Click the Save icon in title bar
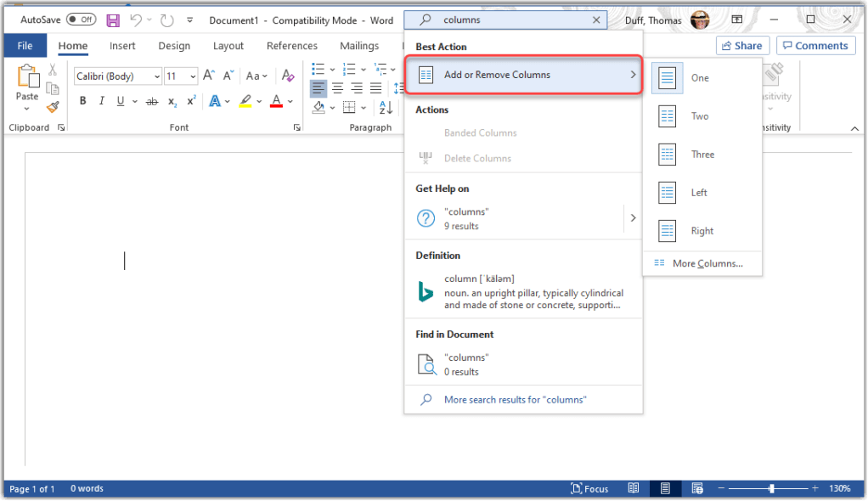Screen dimensions: 868x501 [x=113, y=20]
